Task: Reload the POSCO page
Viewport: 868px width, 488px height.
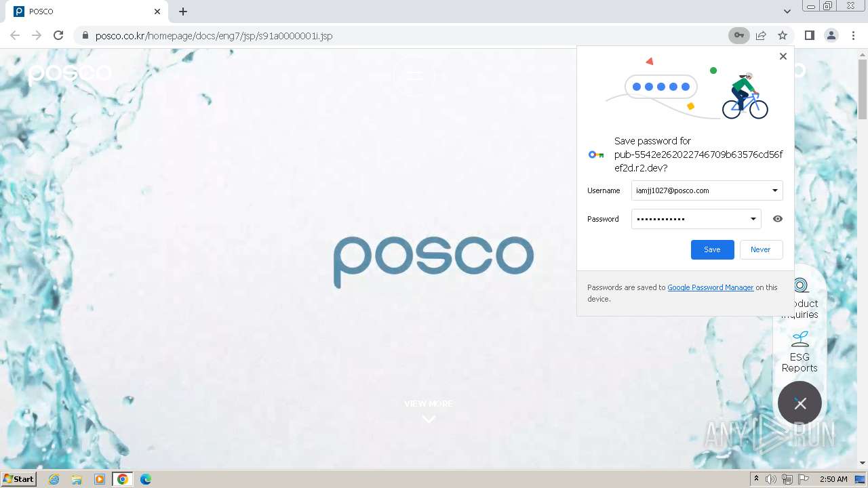Action: (x=58, y=35)
